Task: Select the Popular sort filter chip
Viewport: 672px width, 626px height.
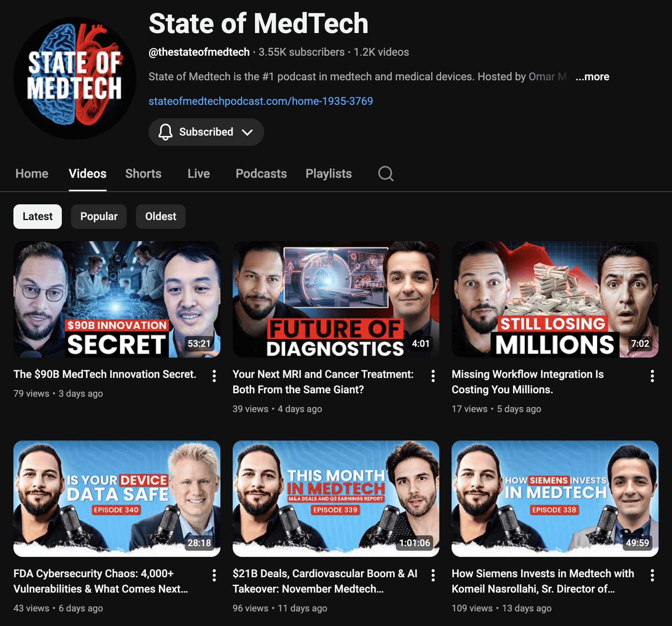Action: 99,217
